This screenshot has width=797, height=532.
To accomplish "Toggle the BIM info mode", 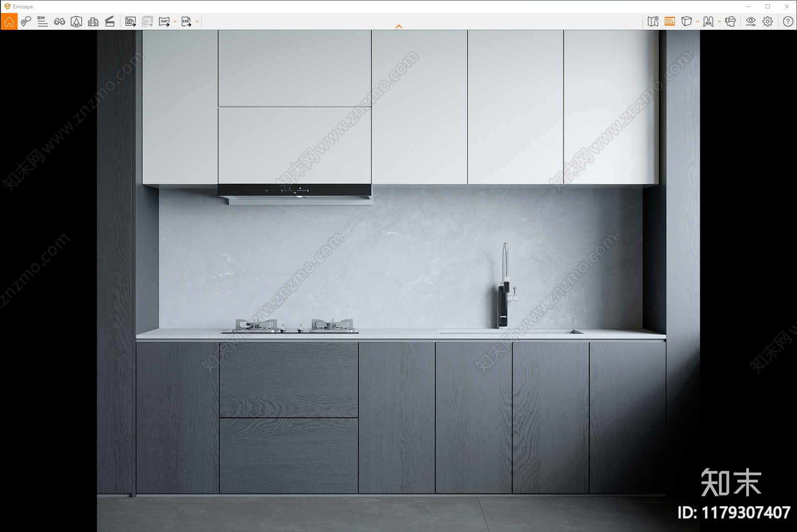I will 42,21.
